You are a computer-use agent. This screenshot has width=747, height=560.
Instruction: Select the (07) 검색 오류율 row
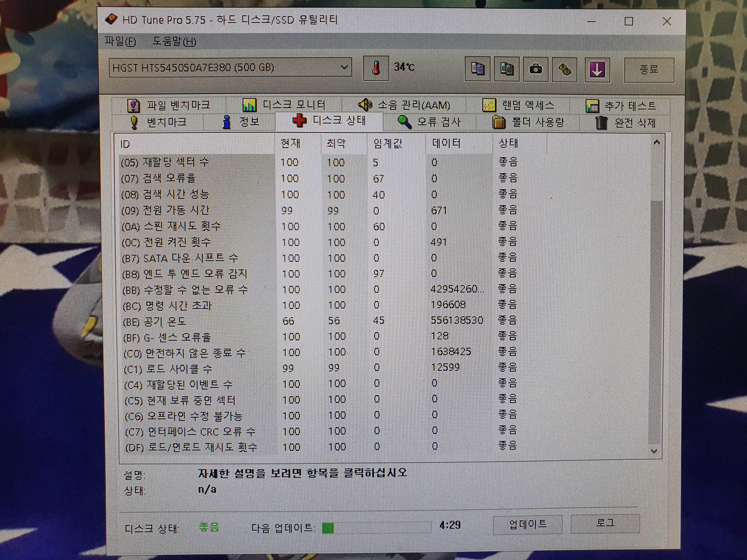click(319, 178)
